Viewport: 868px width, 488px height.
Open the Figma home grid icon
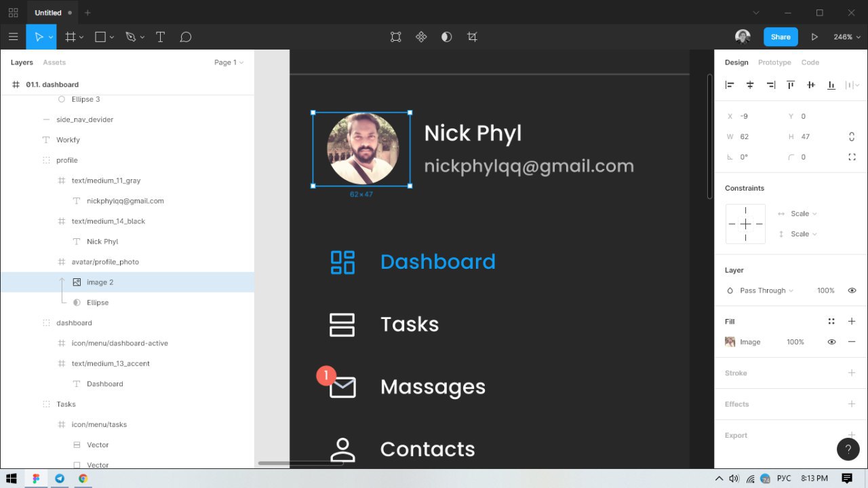[13, 12]
